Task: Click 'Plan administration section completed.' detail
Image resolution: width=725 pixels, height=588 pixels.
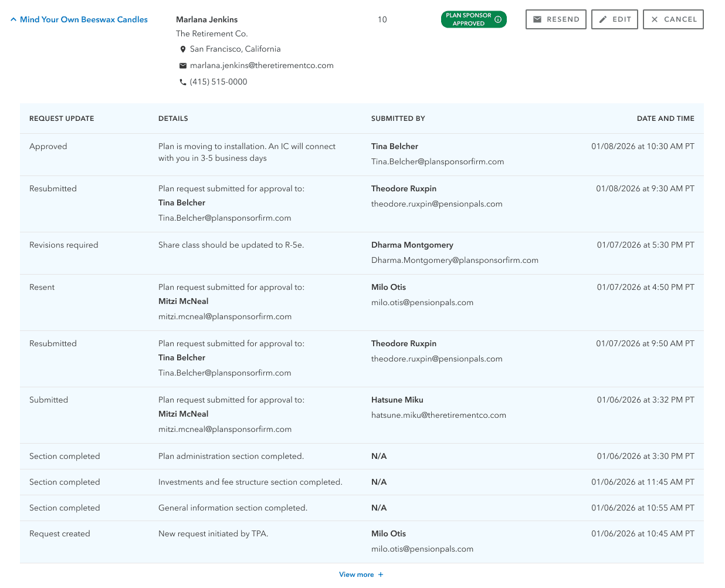Action: coord(231,457)
